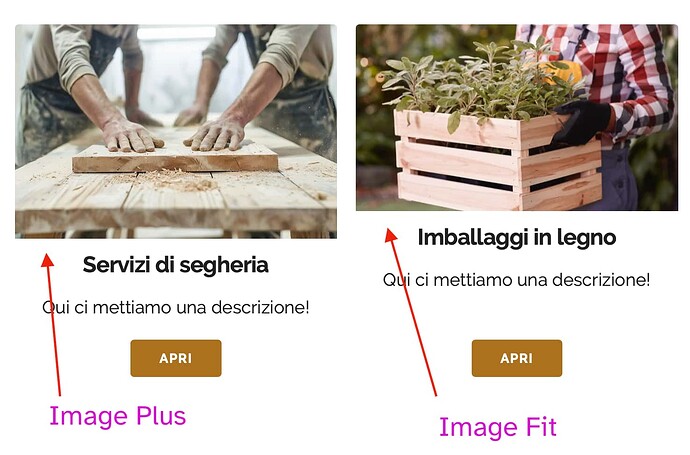This screenshot has height=455, width=690.
Task: Open the wooden crate with plants image
Action: (x=517, y=117)
